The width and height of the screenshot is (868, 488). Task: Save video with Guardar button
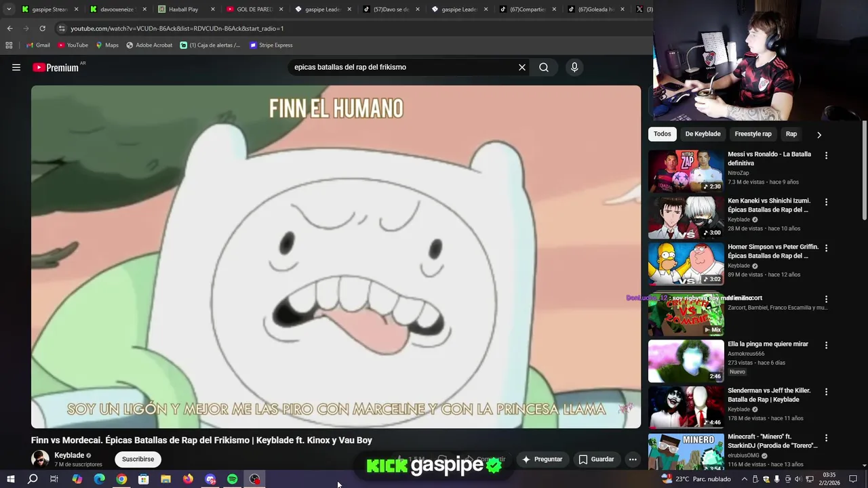pyautogui.click(x=596, y=459)
